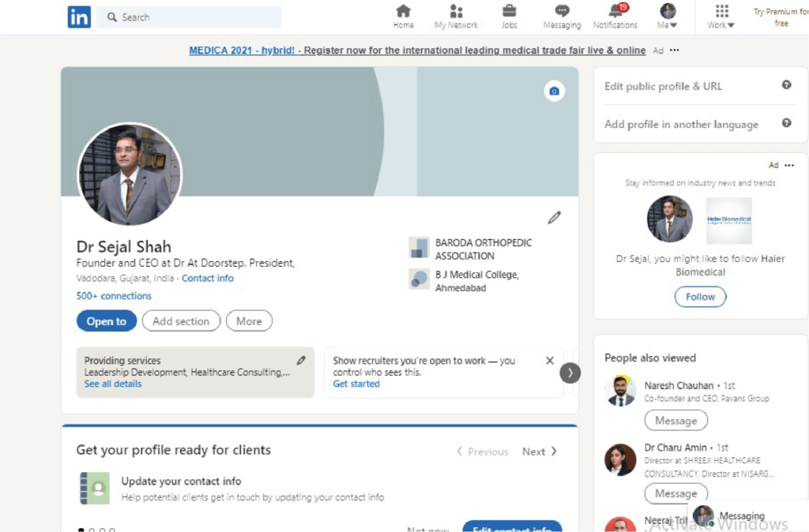Open the Messaging overlay at bottom right
This screenshot has width=809, height=532.
coord(748,515)
